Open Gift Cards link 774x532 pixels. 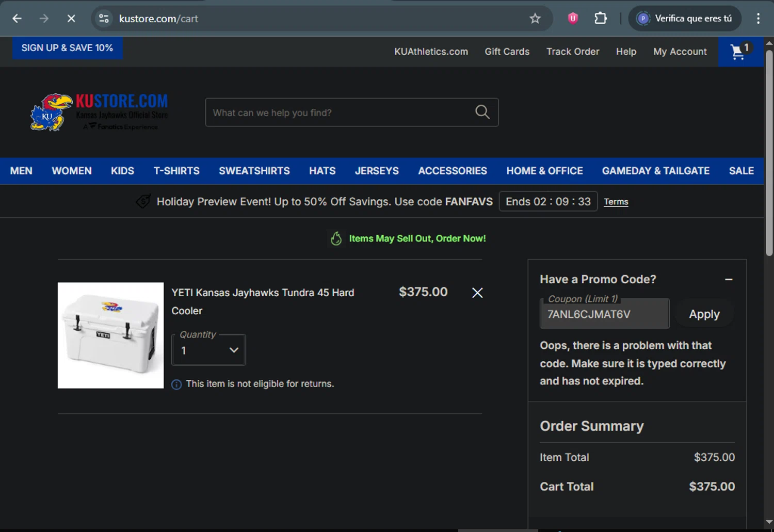507,52
